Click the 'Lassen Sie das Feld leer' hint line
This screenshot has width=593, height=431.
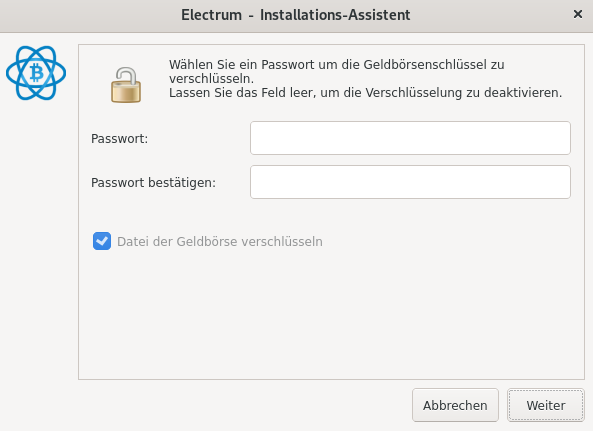(365, 93)
